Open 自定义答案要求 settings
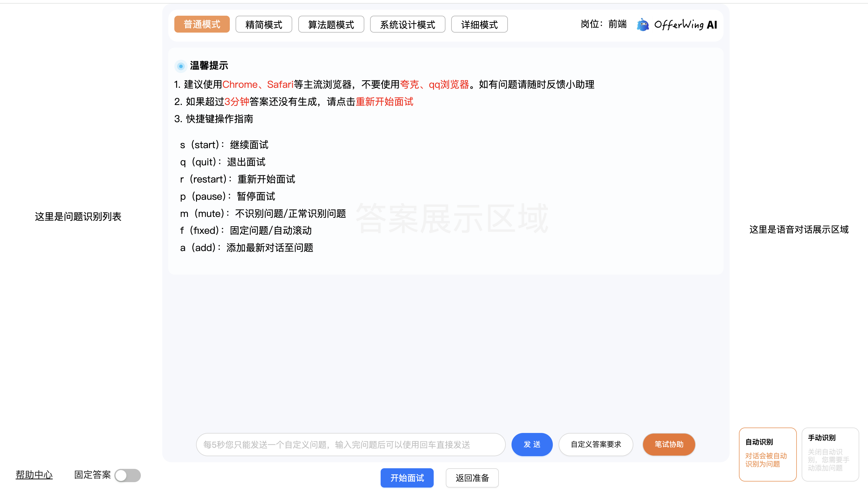Screen dimensions: 868x493 pos(595,444)
